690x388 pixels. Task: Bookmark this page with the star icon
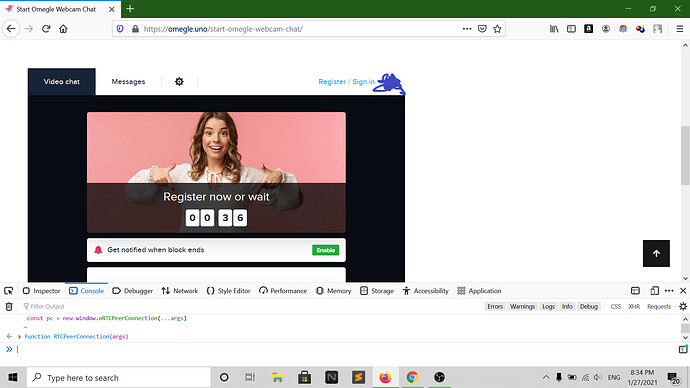pyautogui.click(x=497, y=29)
